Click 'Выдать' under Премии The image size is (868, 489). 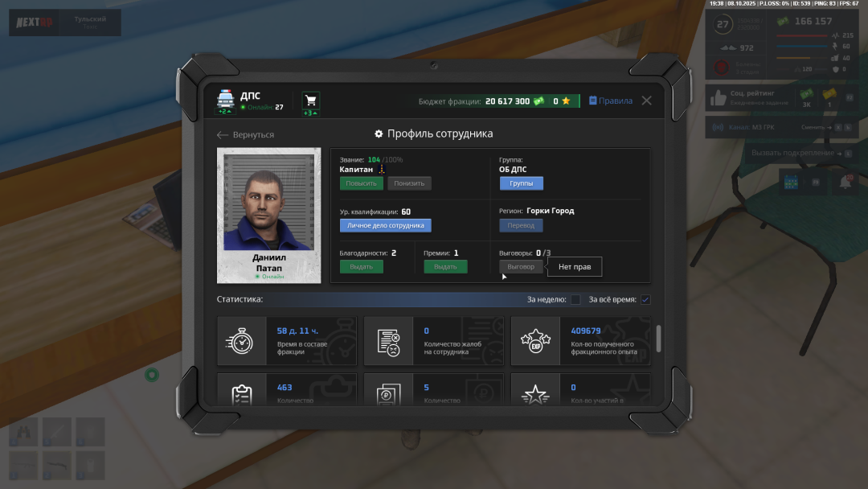click(445, 267)
